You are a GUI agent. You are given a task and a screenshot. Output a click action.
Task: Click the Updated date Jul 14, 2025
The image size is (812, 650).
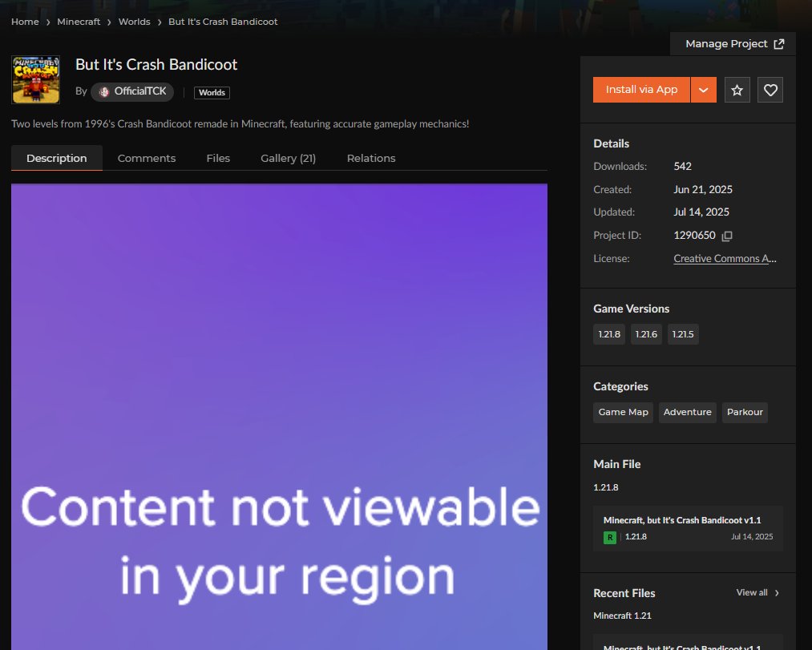701,212
